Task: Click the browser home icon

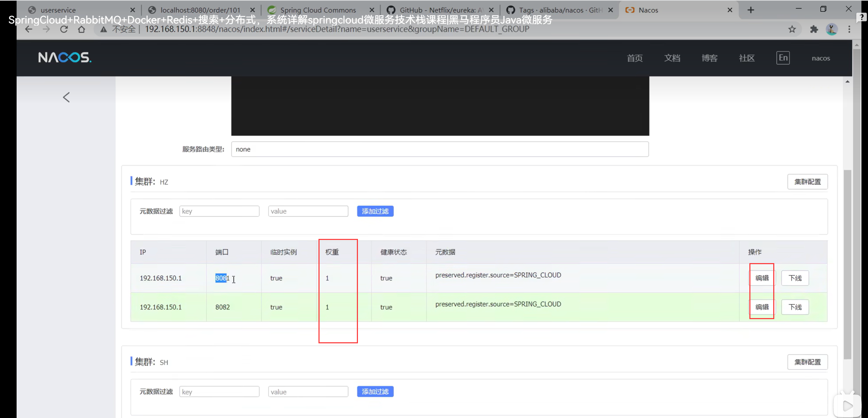Action: [x=82, y=29]
